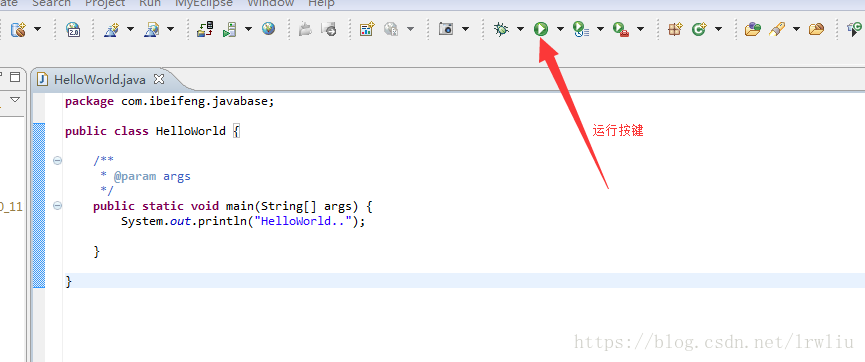Viewport: 865px width, 362px height.
Task: Click the 'public static void main' line
Action: [x=233, y=206]
